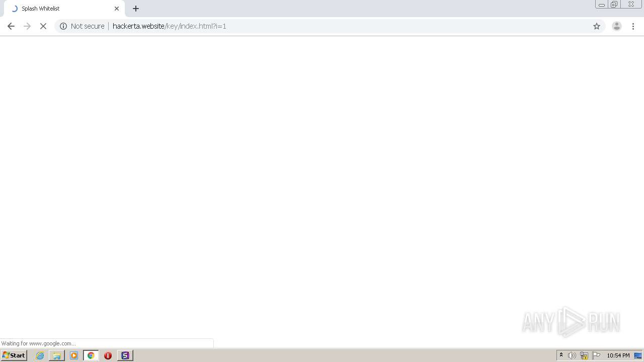The image size is (644, 362).
Task: Bookmark this page with the star
Action: (597, 26)
